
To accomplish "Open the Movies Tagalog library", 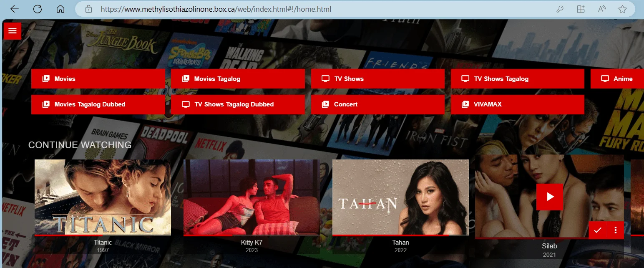I will [x=238, y=78].
